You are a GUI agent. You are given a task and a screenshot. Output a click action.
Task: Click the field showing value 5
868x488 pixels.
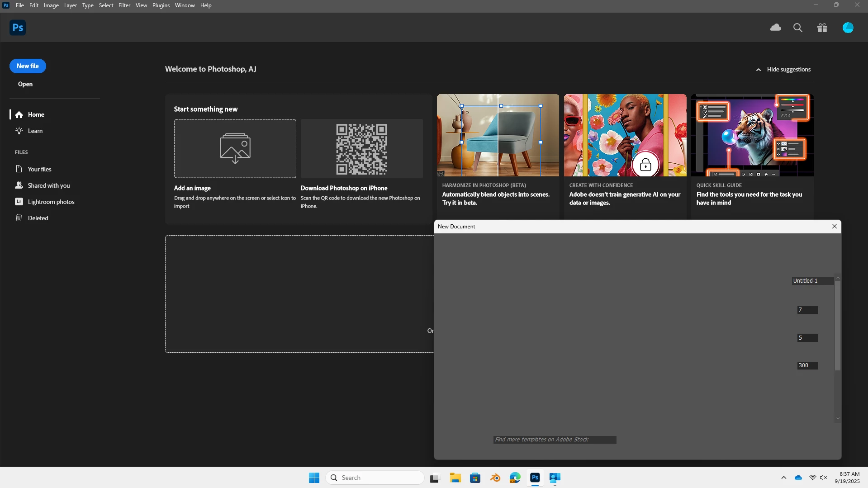point(807,338)
